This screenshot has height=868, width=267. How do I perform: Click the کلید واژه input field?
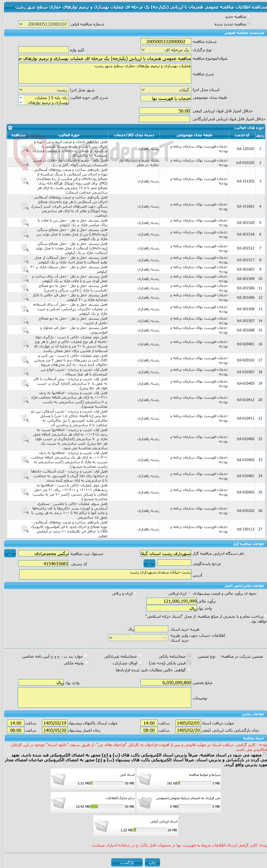[x=43, y=50]
